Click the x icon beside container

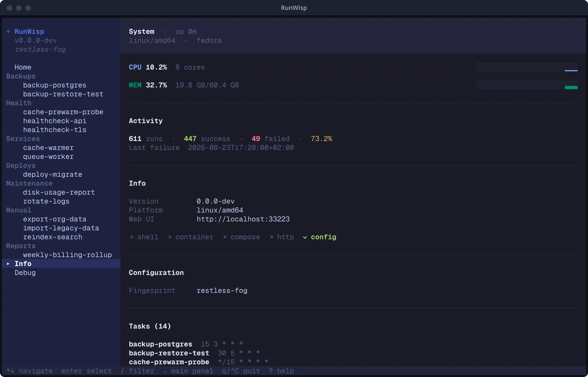(170, 237)
